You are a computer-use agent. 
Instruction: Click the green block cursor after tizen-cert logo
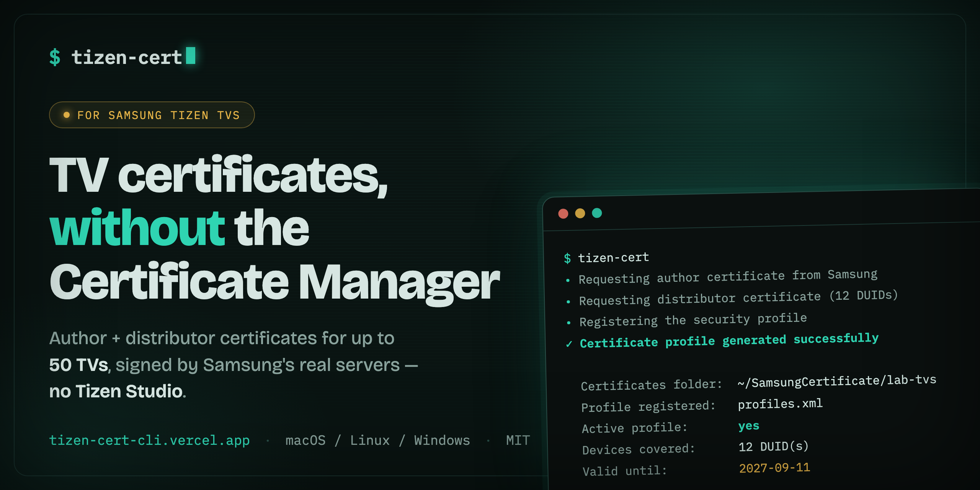(x=191, y=56)
